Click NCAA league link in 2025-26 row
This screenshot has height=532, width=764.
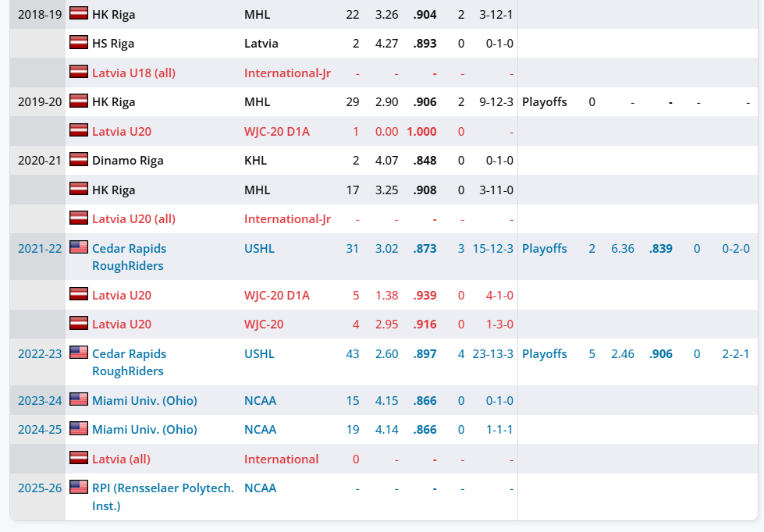click(260, 488)
